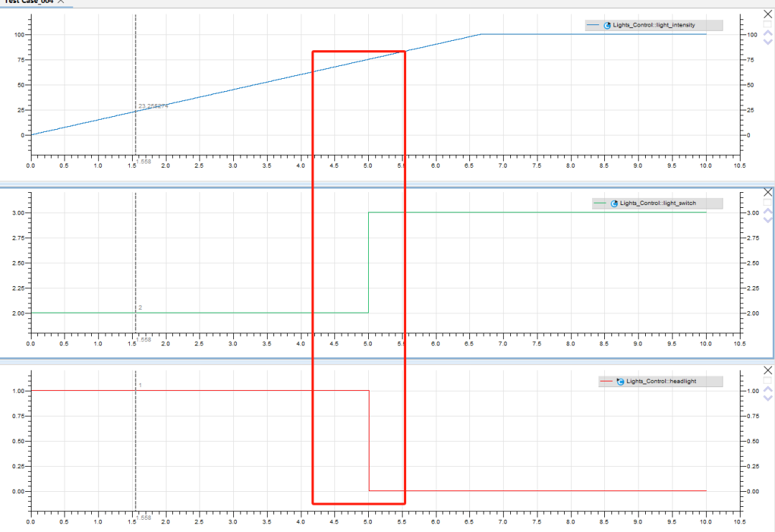775x532 pixels.
Task: Click cursor value label 1 in headlight plot
Action: pos(141,385)
